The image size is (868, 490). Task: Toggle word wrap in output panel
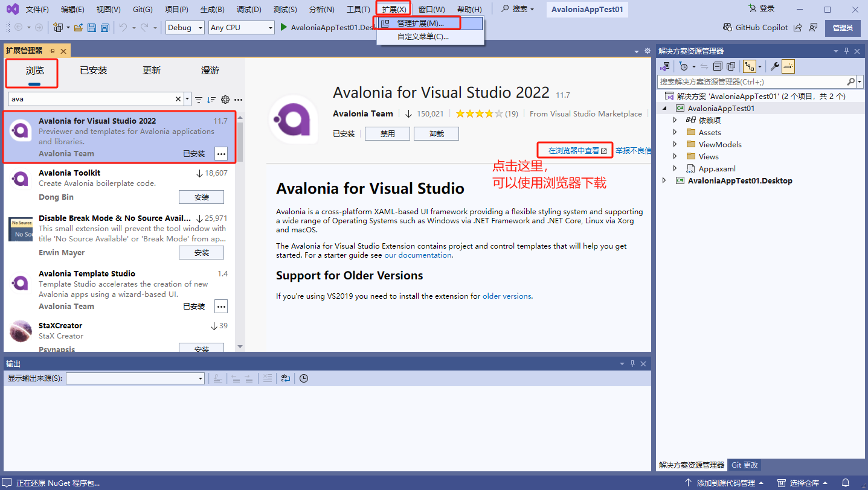tap(286, 378)
